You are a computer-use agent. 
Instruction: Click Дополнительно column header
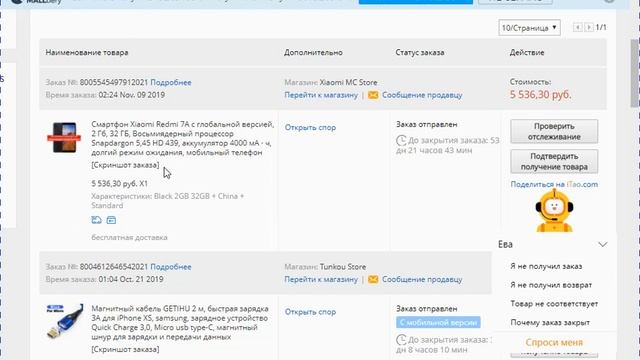point(313,53)
